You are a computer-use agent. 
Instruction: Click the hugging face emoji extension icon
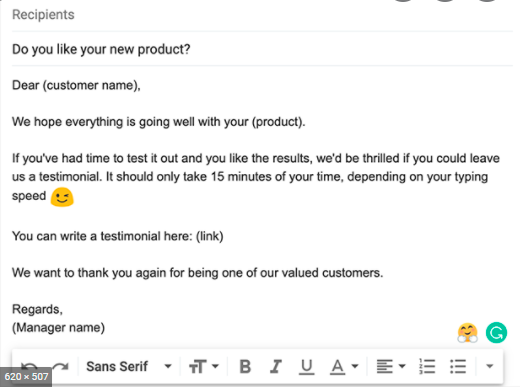point(467,333)
